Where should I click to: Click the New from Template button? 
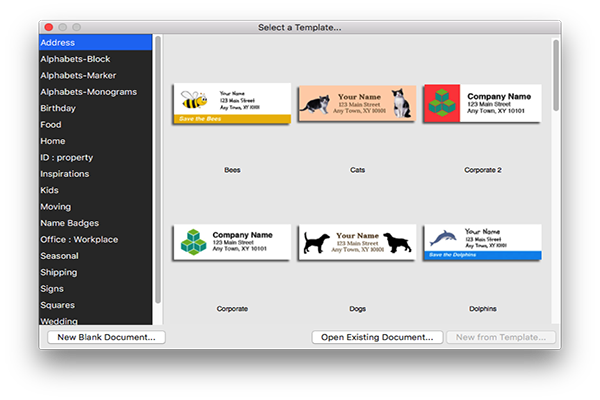click(x=501, y=337)
